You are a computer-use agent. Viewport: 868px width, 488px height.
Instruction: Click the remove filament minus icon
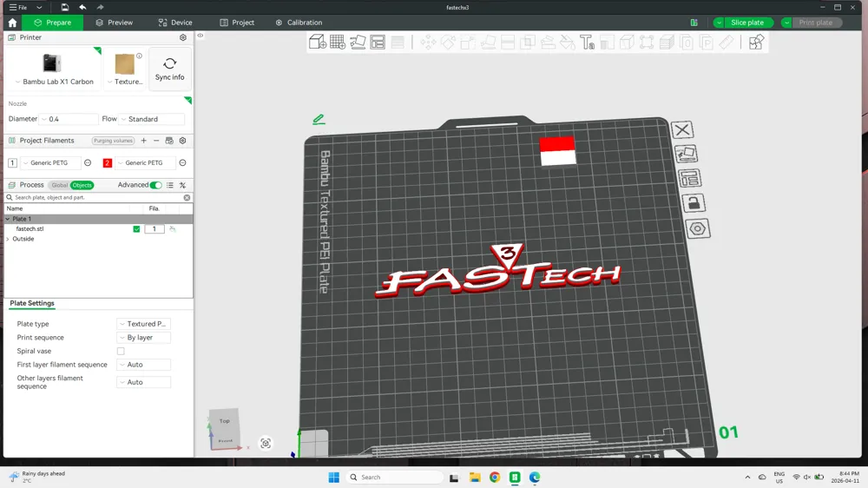pos(156,141)
